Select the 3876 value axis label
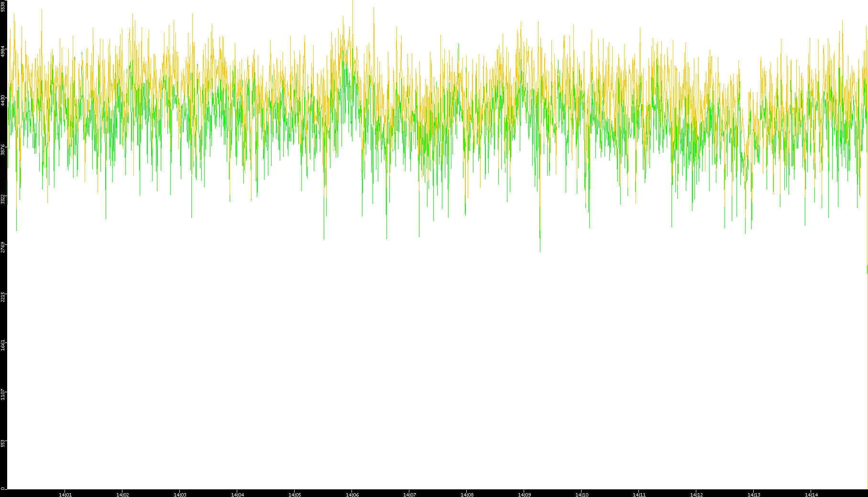The width and height of the screenshot is (868, 497). pyautogui.click(x=3, y=149)
